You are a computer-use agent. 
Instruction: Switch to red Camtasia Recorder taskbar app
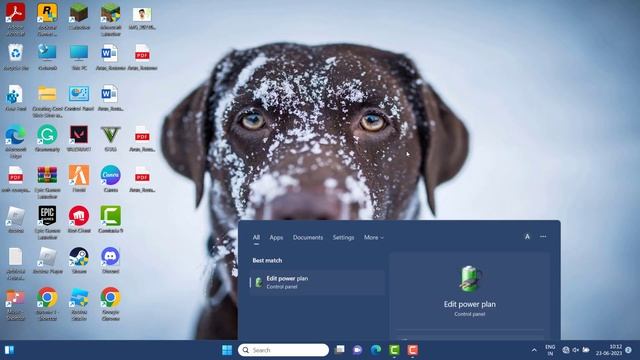[413, 350]
